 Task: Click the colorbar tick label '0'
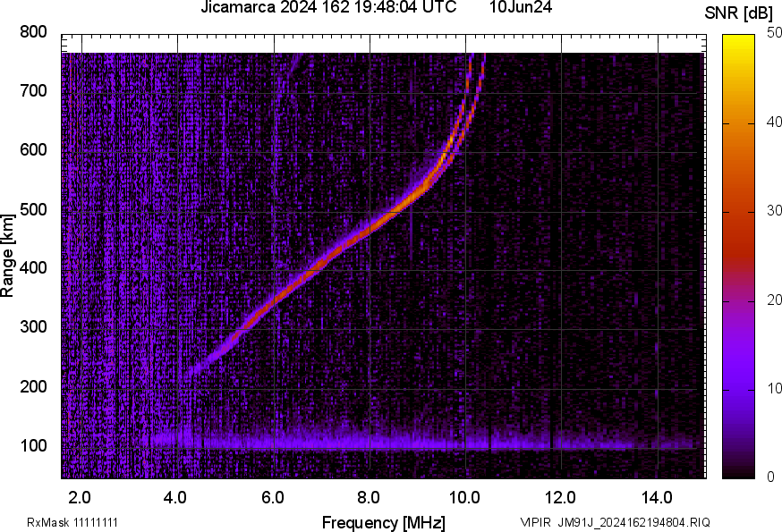[x=770, y=477]
